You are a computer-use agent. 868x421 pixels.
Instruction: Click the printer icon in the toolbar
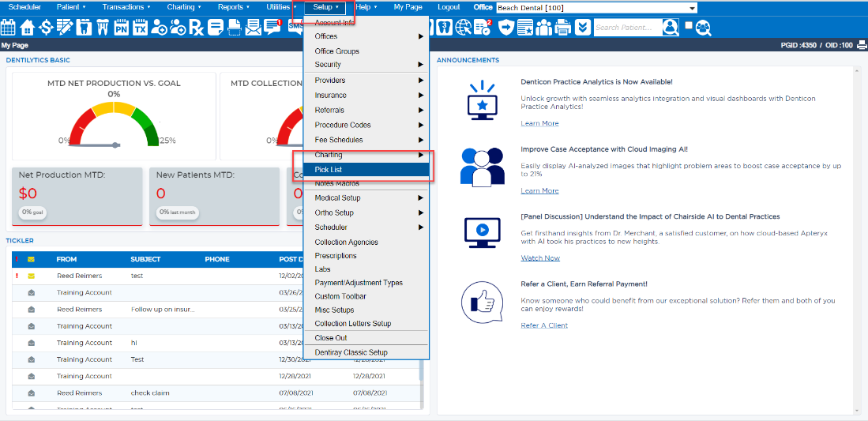(563, 27)
